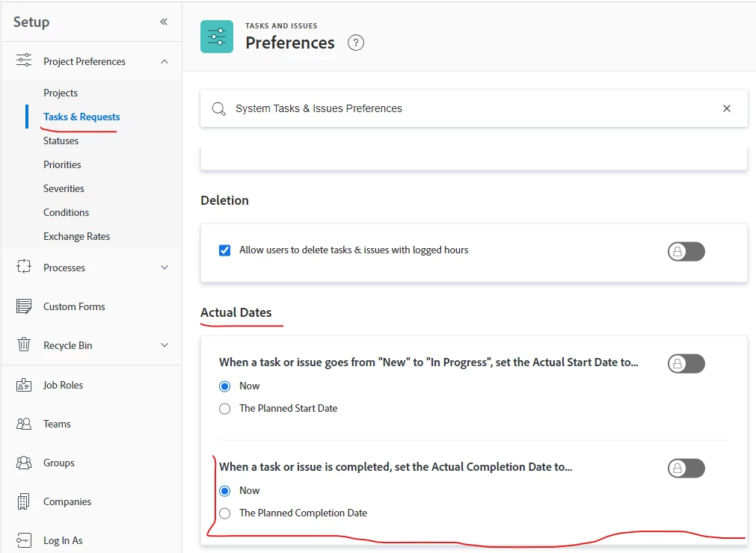Click the System Tasks & Issues search field
The image size is (756, 553).
point(464,108)
